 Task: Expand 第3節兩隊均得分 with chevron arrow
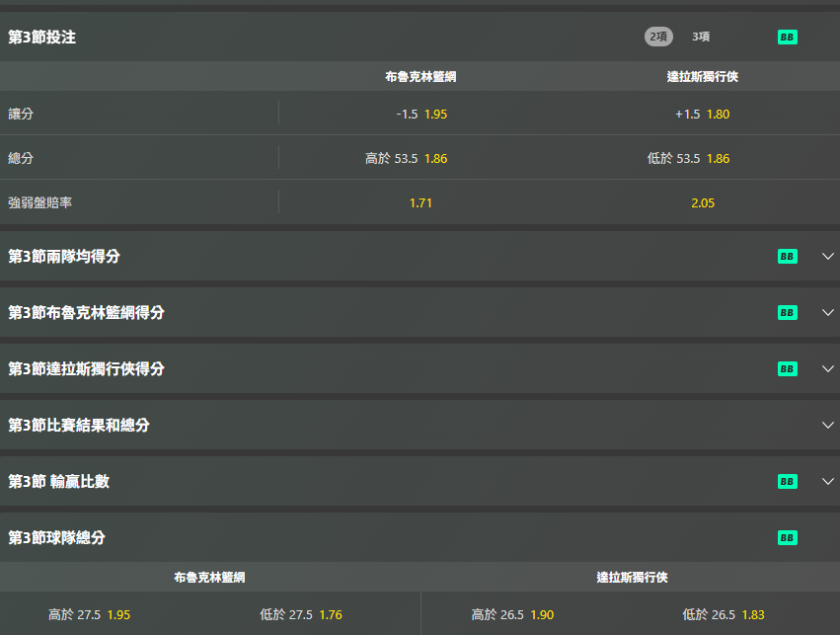click(x=827, y=257)
